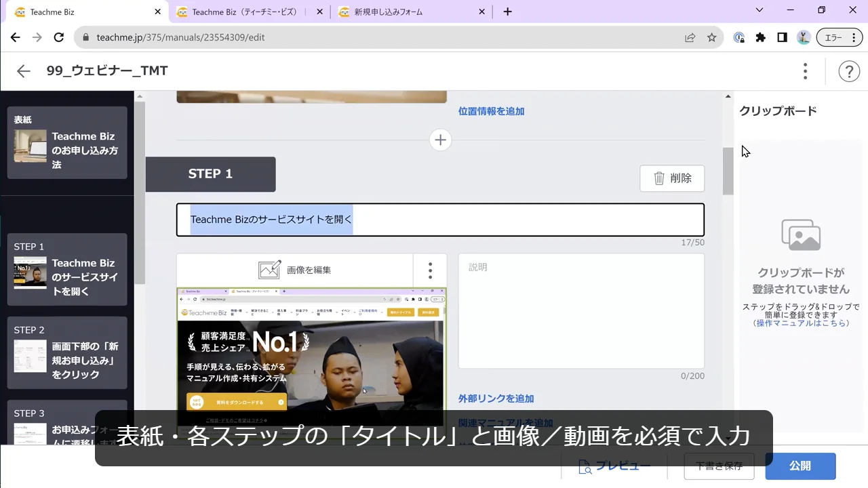Click the 説明 description text area
This screenshot has width=868, height=488.
pyautogui.click(x=581, y=310)
